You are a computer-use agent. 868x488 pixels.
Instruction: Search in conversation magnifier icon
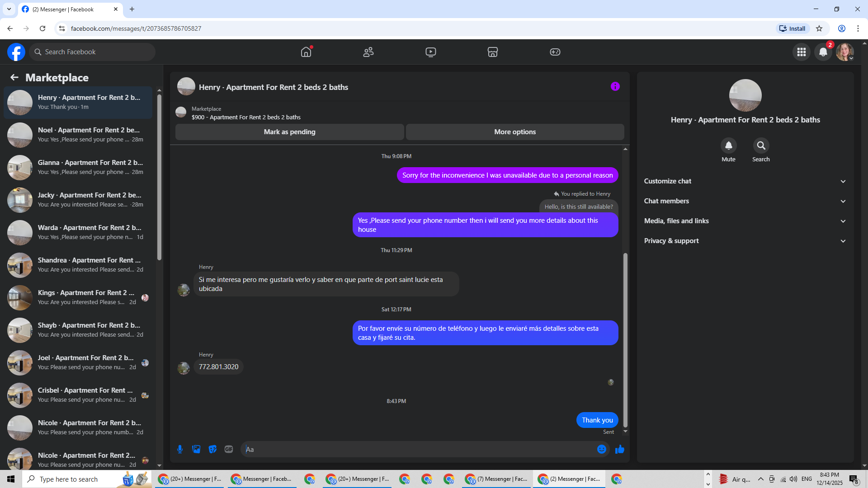(x=761, y=145)
